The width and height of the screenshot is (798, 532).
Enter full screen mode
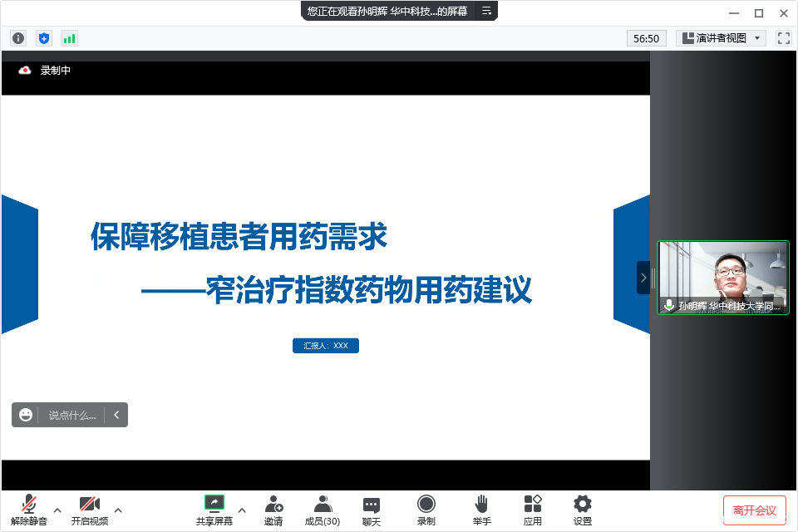(x=783, y=38)
